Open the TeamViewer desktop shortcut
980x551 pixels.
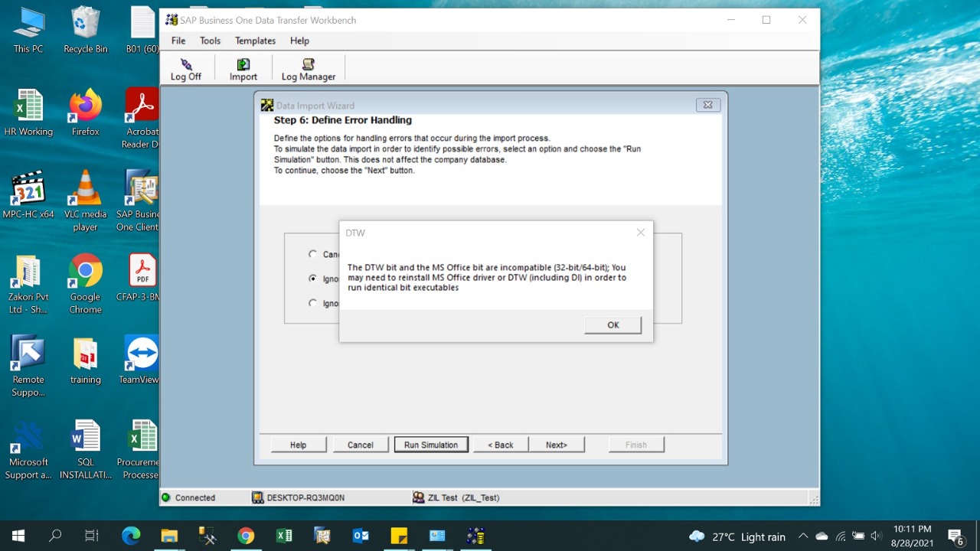pyautogui.click(x=141, y=360)
